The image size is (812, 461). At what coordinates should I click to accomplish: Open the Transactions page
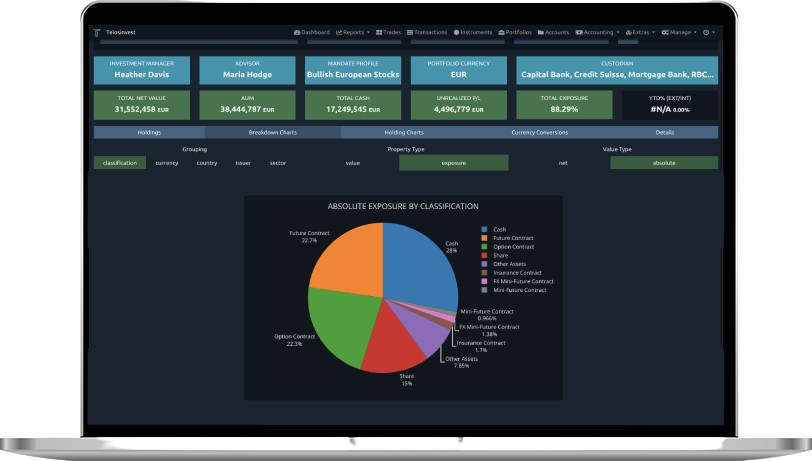427,32
